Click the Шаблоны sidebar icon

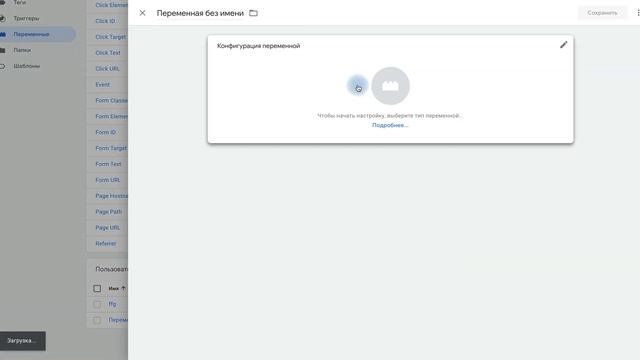[x=2, y=66]
